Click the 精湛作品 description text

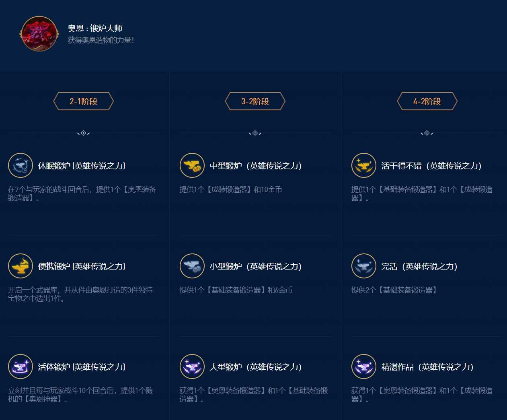pos(422,395)
